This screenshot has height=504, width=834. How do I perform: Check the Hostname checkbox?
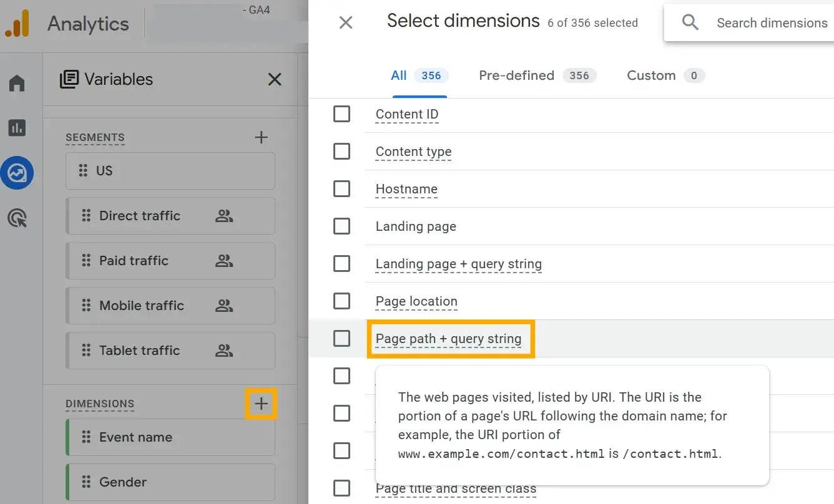341,188
